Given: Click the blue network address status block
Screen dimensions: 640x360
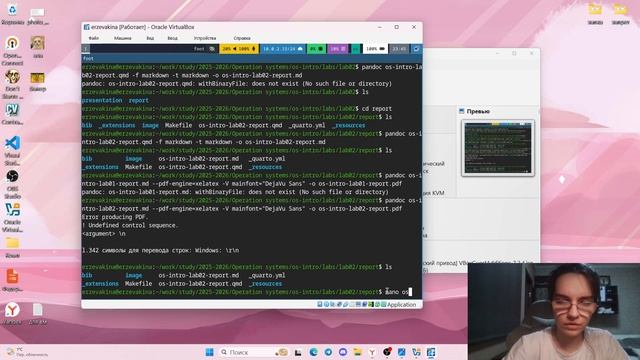Looking at the screenshot, I should [282, 49].
